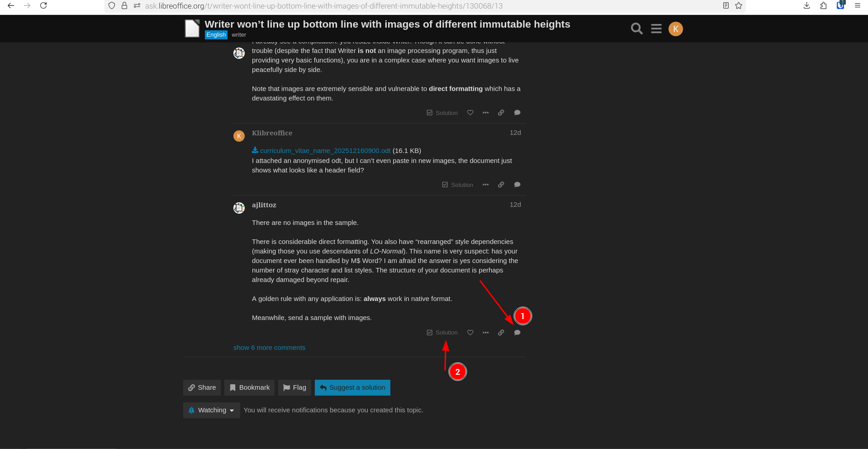Open the hamburger menu in the header

(656, 29)
